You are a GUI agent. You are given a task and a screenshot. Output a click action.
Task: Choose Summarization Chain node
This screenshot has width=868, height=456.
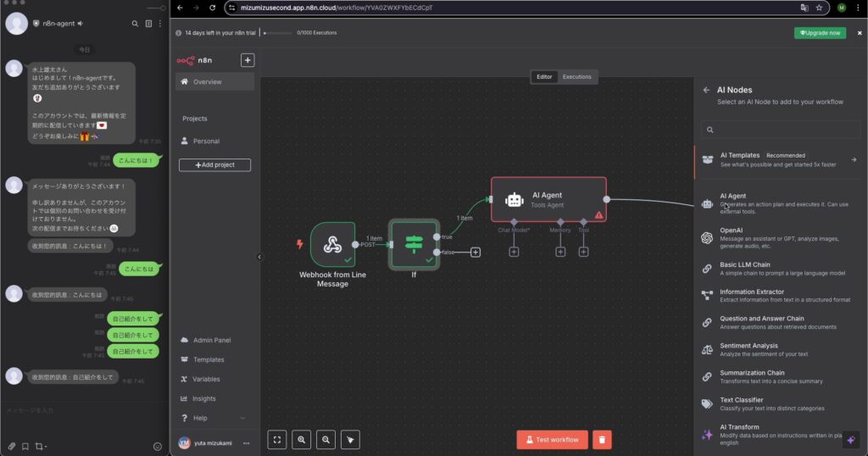click(781, 377)
